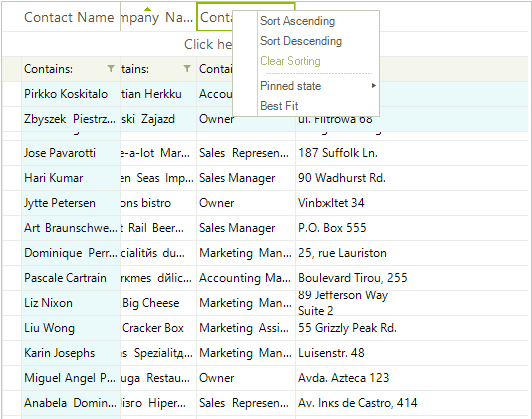This screenshot has width=532, height=419.
Task: Select the Jose Pavarotti cell
Action: click(71, 153)
